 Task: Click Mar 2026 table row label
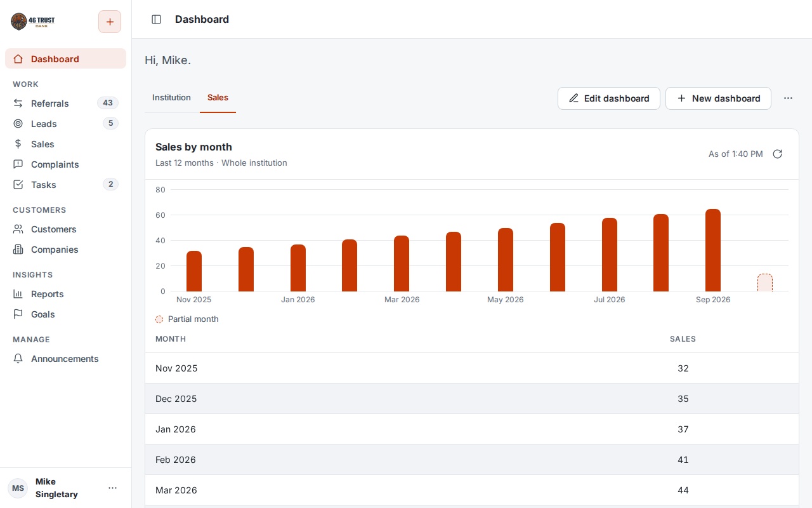pyautogui.click(x=176, y=490)
